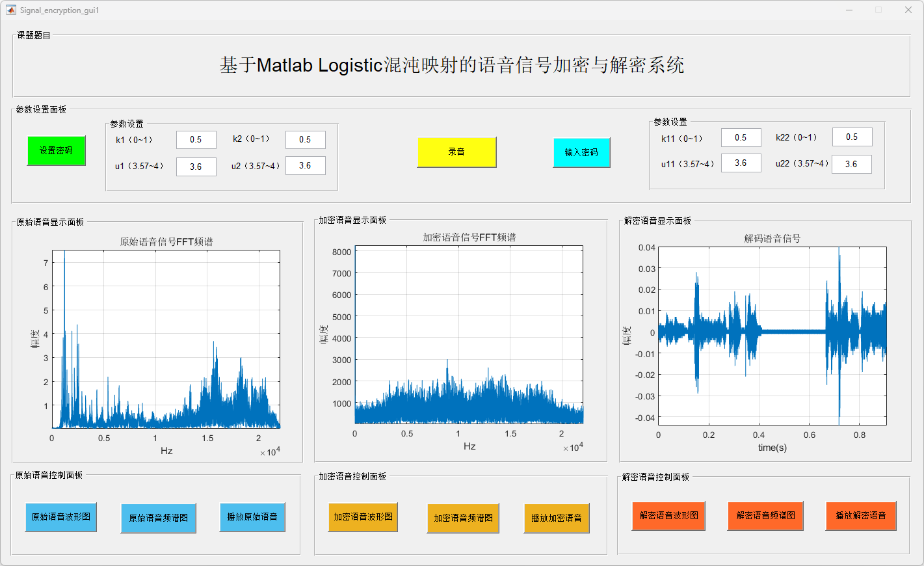Click the cyan 输入密码 button
Viewport: 924px width, 566px height.
(x=581, y=152)
